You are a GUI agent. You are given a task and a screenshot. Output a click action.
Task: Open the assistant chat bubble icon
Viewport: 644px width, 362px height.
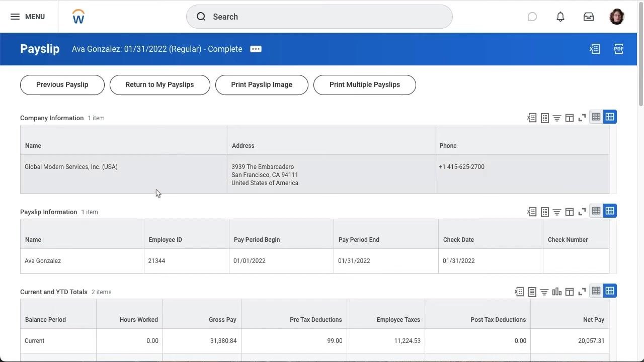(532, 17)
